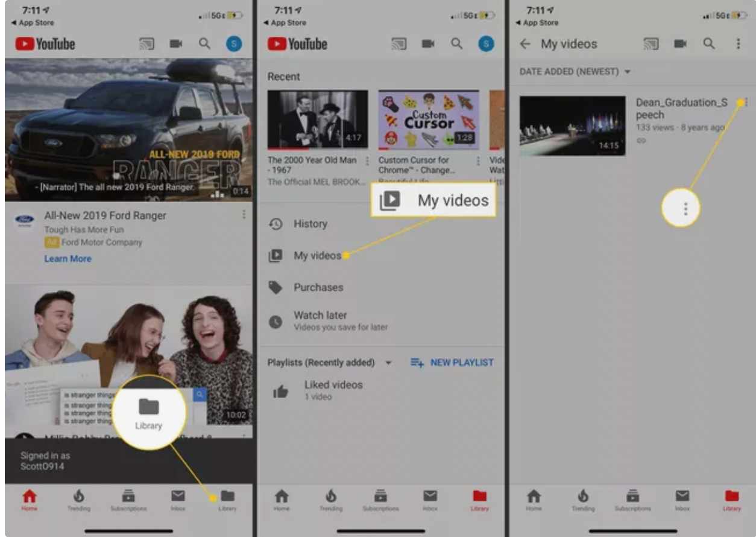Select Library tab in middle phone's bottom bar
756x537 pixels.
click(479, 500)
